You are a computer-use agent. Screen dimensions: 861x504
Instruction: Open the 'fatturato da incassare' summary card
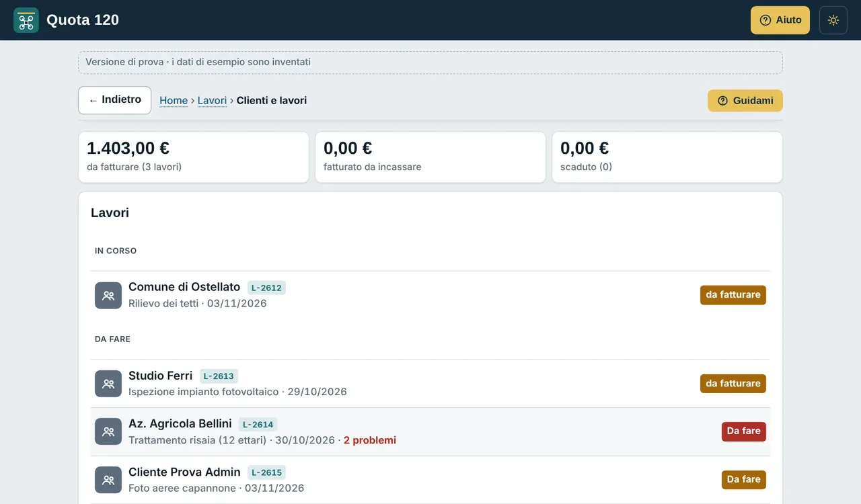(x=430, y=157)
